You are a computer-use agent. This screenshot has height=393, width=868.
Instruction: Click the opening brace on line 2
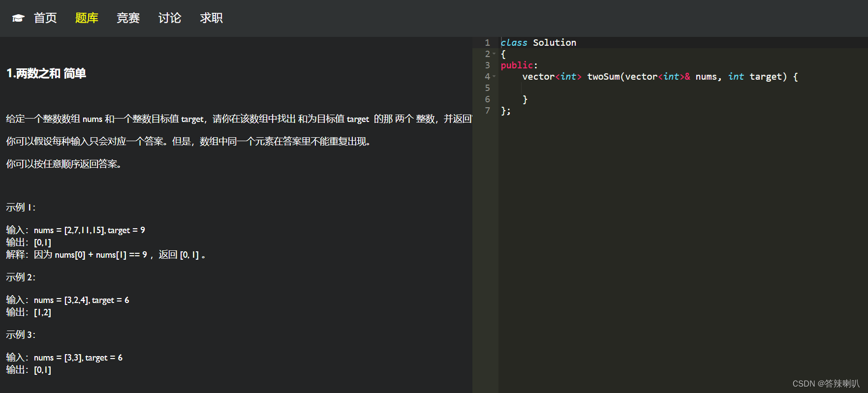click(x=503, y=54)
